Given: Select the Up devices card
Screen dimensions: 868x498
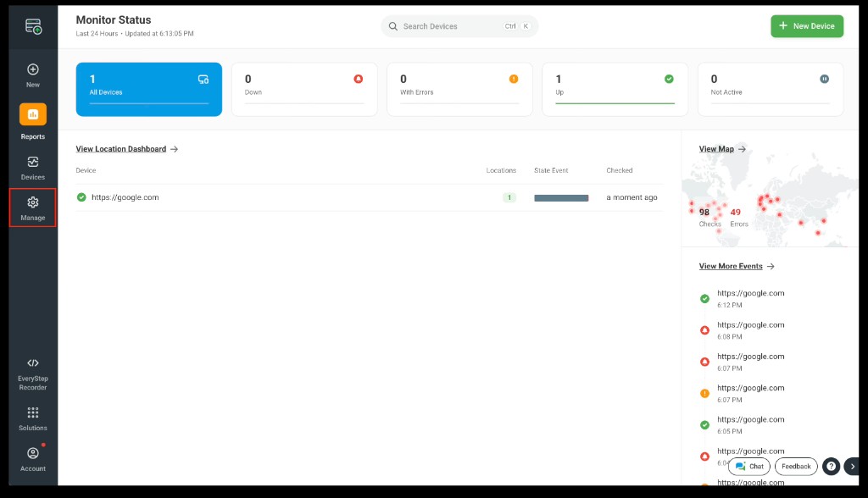Looking at the screenshot, I should (615, 88).
